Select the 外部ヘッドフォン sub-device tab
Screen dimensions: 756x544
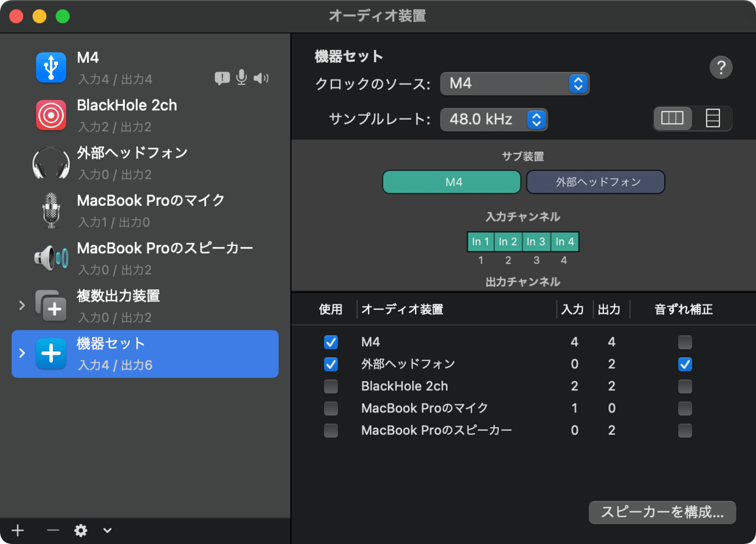(595, 182)
